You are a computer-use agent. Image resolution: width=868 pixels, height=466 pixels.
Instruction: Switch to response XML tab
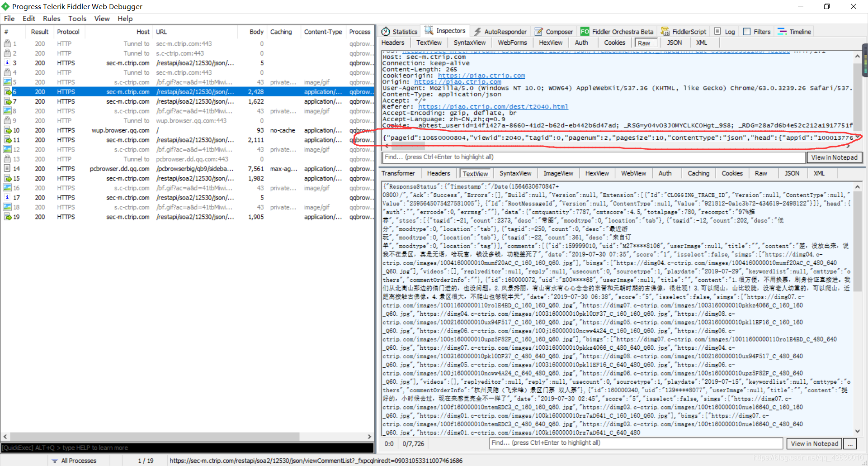(x=819, y=173)
